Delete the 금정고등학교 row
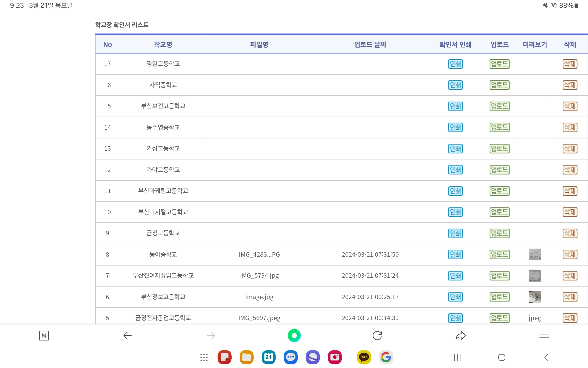Screen dimensions: 588x368 (x=570, y=233)
